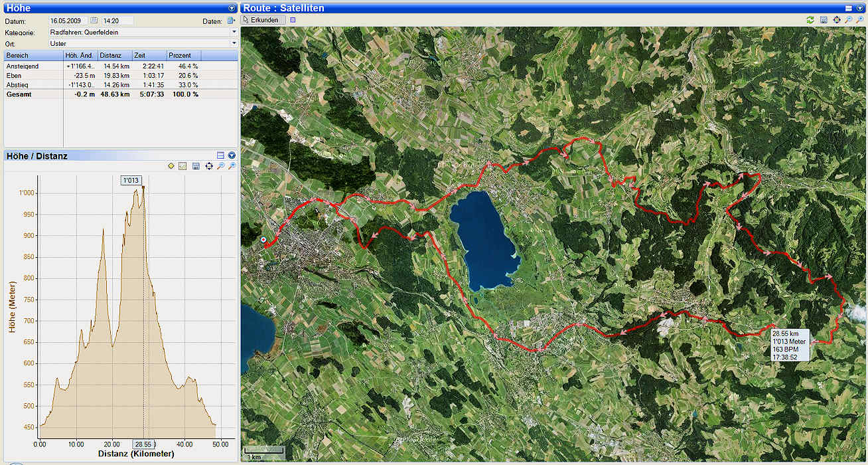The width and height of the screenshot is (868, 465).
Task: Click the yellow diamond icon in the chart toolbar
Action: pos(171,166)
